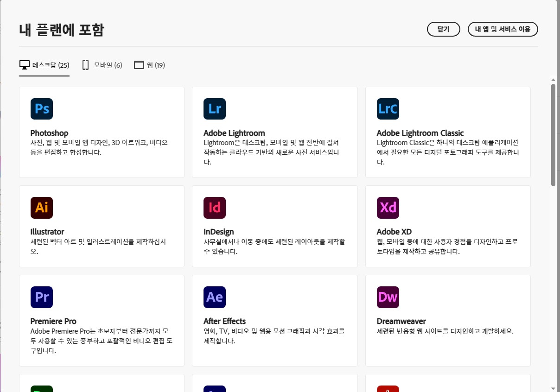Select the Illustrator Ai icon
Image resolution: width=560 pixels, height=392 pixels.
(x=41, y=208)
